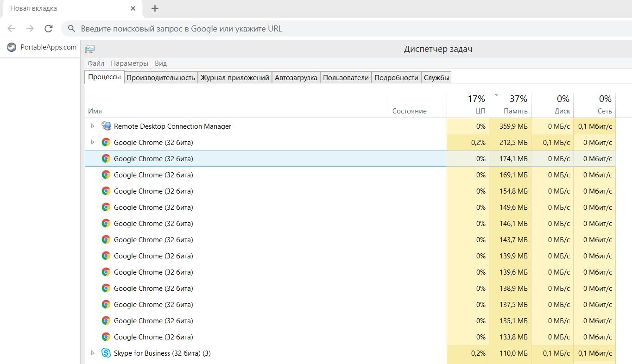Select the Remote Desktop Connection Manager row name
The image size is (632, 364).
point(172,126)
